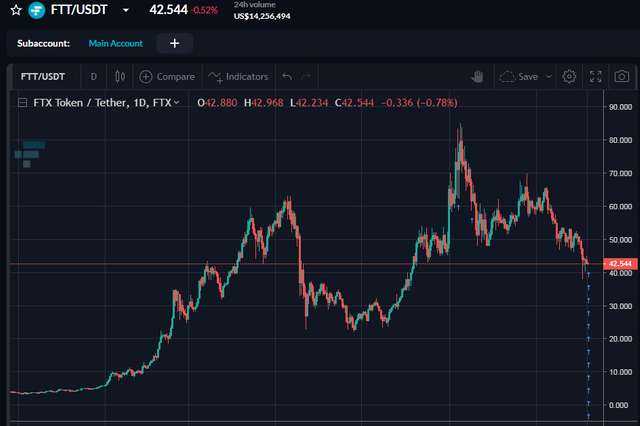Select the Main Account subaccount

point(116,43)
